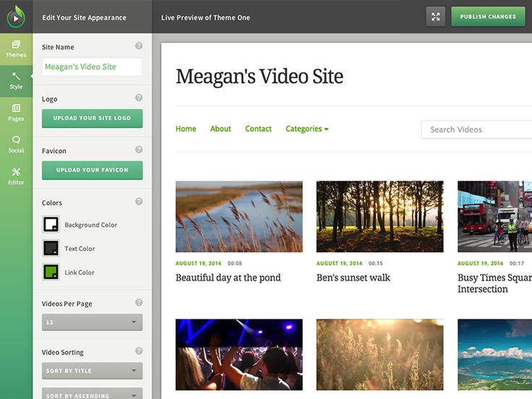Expand the Categories menu in preview
532x399 pixels.
307,129
